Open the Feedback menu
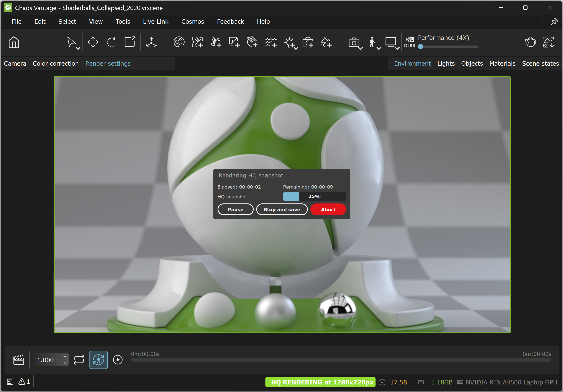 pos(231,22)
